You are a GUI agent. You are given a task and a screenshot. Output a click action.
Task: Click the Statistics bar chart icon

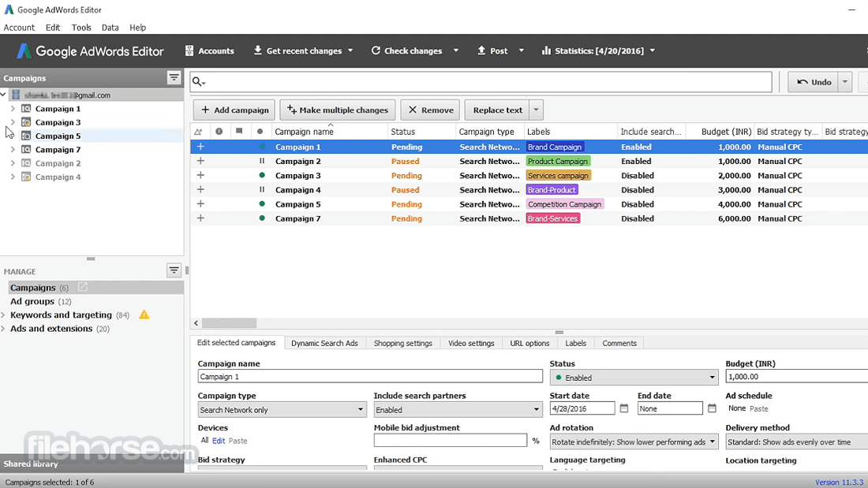(x=546, y=51)
